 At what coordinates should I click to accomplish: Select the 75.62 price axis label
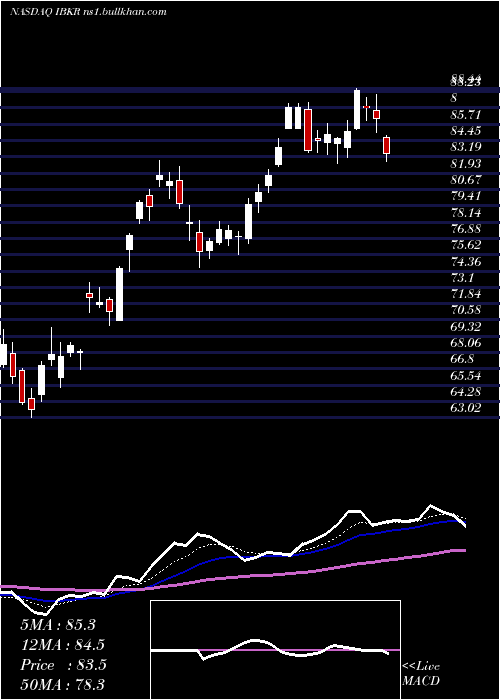(x=466, y=245)
